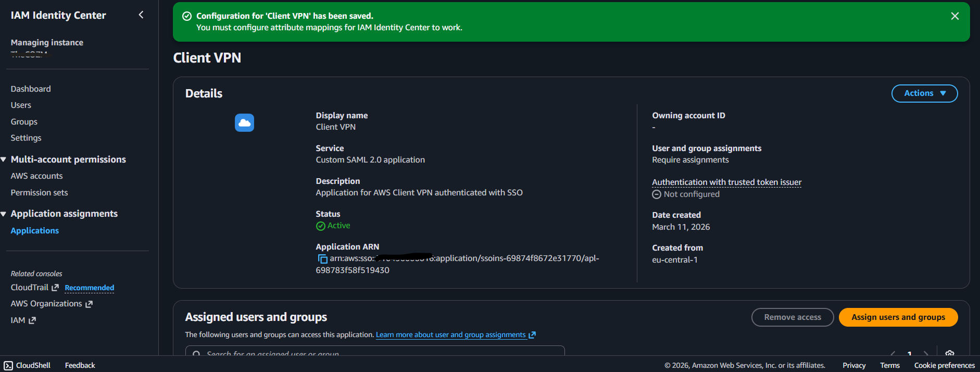Click the date created March 11, 2026
The image size is (980, 372).
pos(681,227)
